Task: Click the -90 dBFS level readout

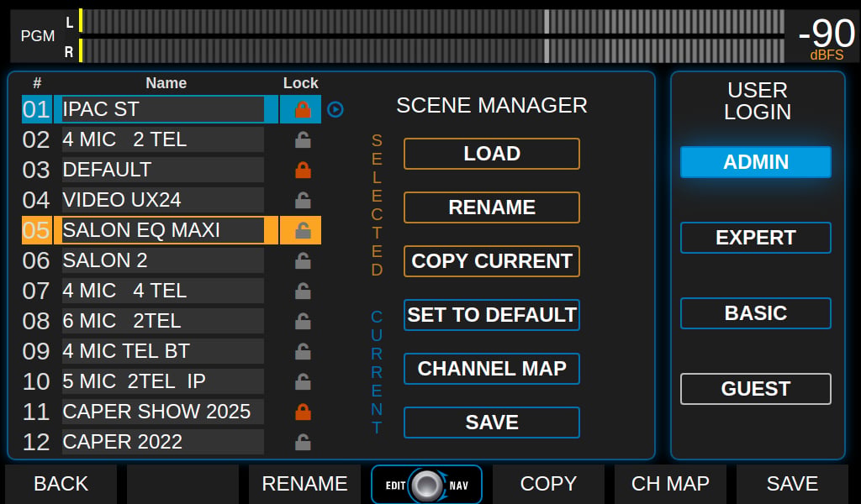Action: (827, 37)
